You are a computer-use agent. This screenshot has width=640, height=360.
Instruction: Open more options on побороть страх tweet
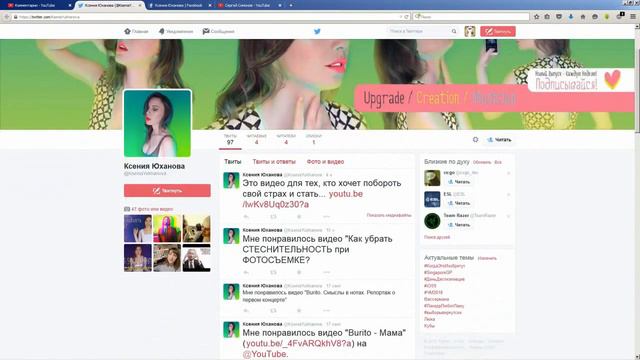[x=326, y=216]
